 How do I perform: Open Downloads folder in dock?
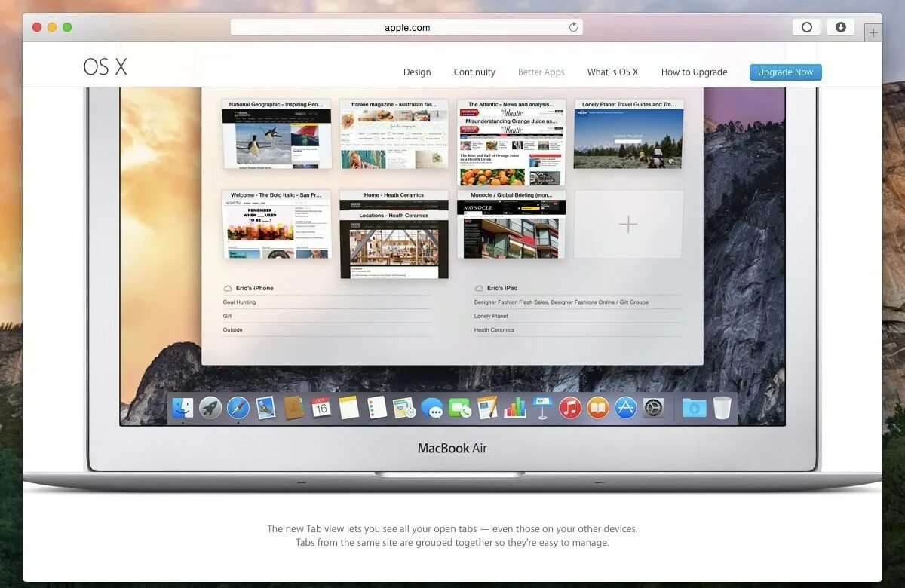(694, 408)
